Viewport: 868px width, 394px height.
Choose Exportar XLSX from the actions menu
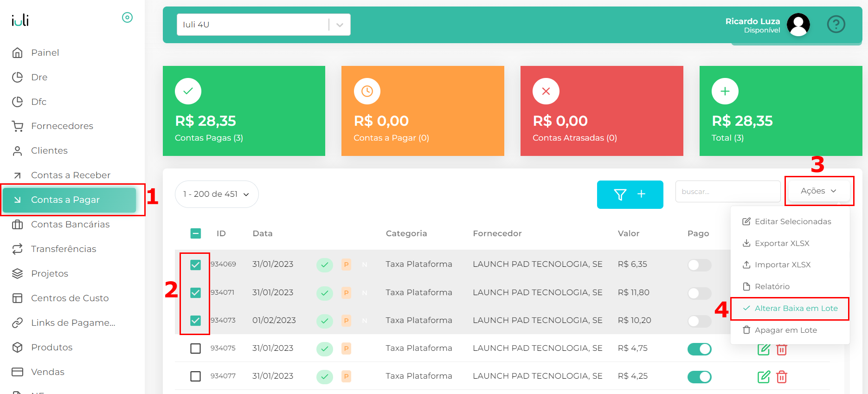tap(781, 243)
